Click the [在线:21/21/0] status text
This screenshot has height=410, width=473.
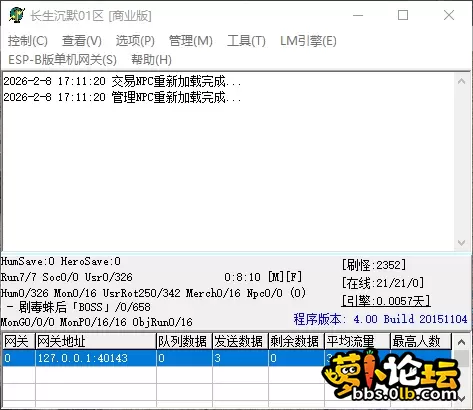click(x=383, y=283)
